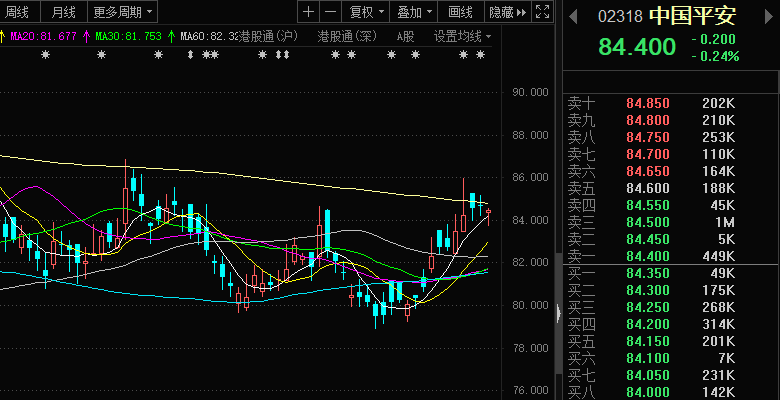Switch to the 月线 monthly tab
Image resolution: width=780 pixels, height=400 pixels.
[63, 12]
